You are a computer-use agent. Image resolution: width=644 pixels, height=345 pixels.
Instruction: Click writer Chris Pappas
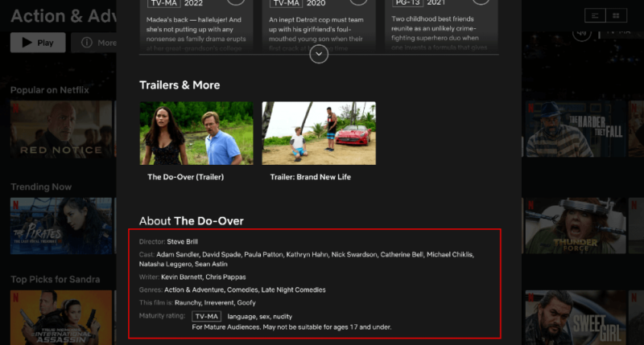[x=225, y=277]
